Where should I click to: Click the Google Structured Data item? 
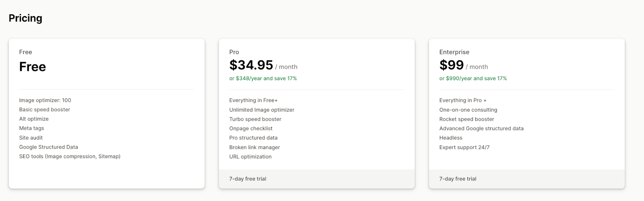[49, 147]
